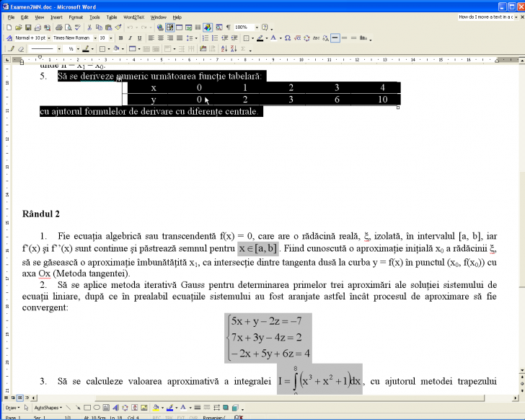
Task: Open the Style dropdown Normal + 10 pt
Action: 49,38
